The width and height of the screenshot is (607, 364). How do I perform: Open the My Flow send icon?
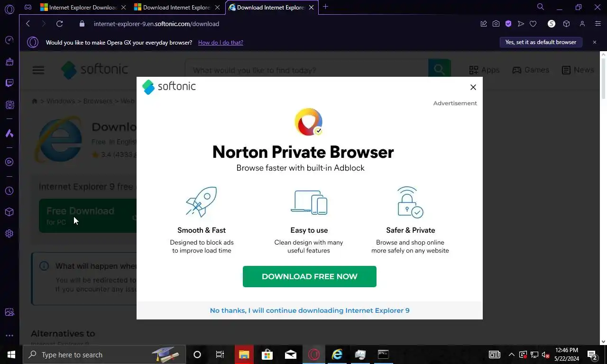tap(521, 24)
